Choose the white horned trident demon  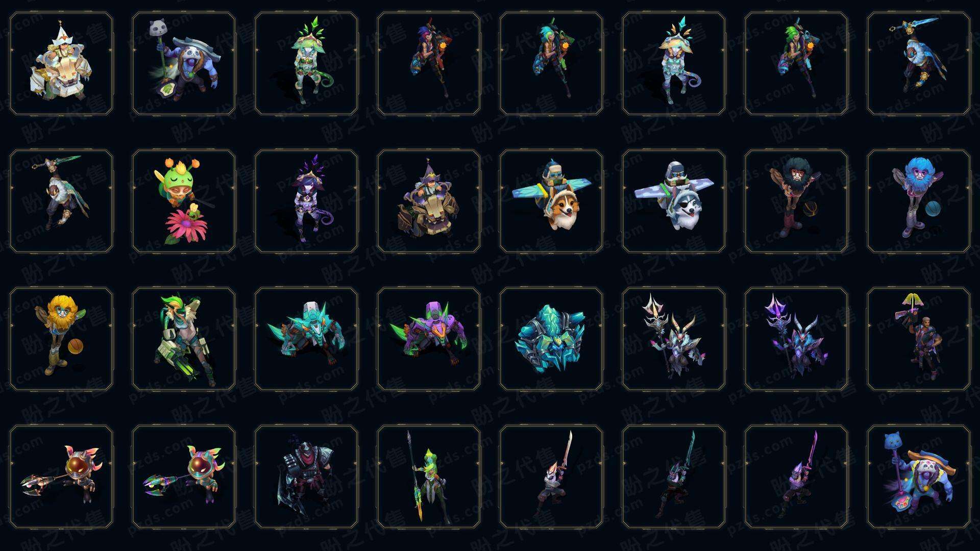pyautogui.click(x=674, y=339)
